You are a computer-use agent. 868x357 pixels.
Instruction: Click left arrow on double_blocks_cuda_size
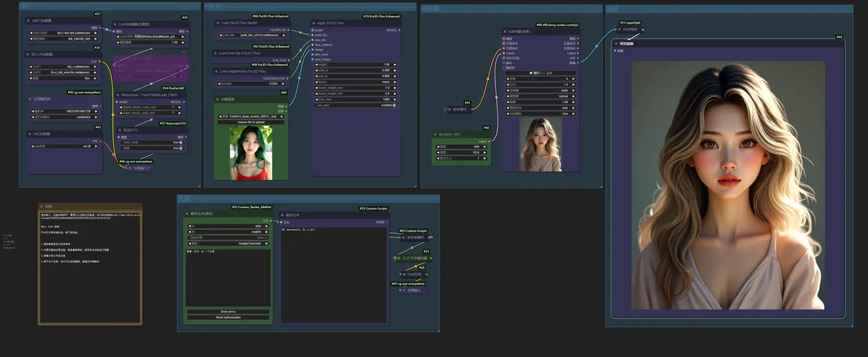click(119, 107)
